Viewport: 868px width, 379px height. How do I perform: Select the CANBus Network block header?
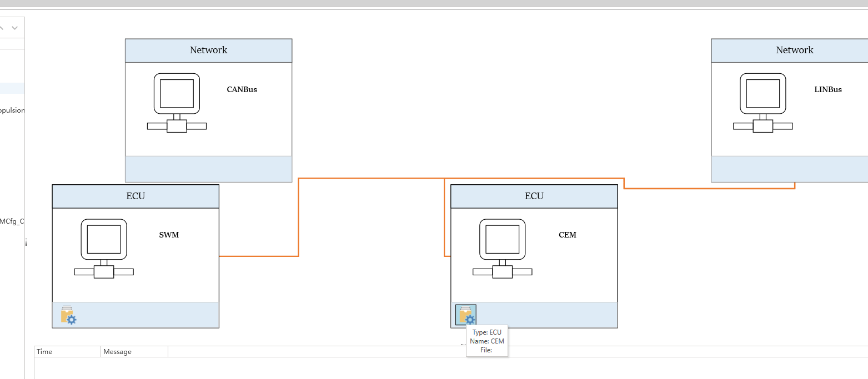pyautogui.click(x=208, y=50)
